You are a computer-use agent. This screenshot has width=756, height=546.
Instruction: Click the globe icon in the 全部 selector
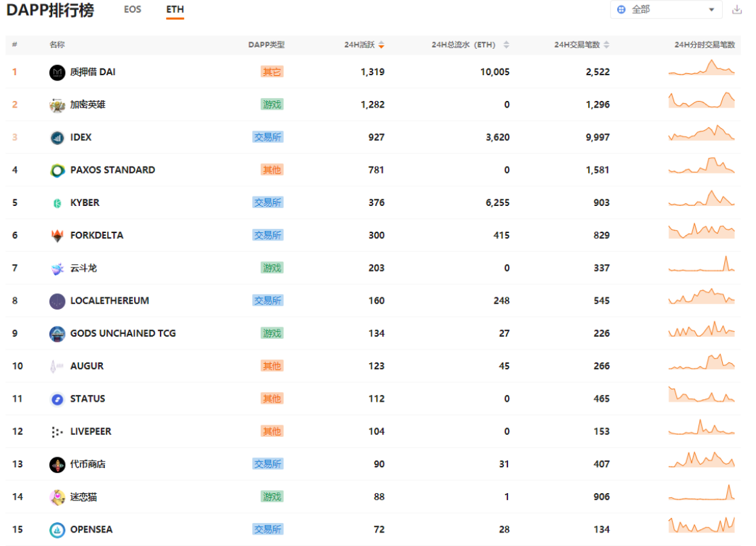pyautogui.click(x=621, y=9)
